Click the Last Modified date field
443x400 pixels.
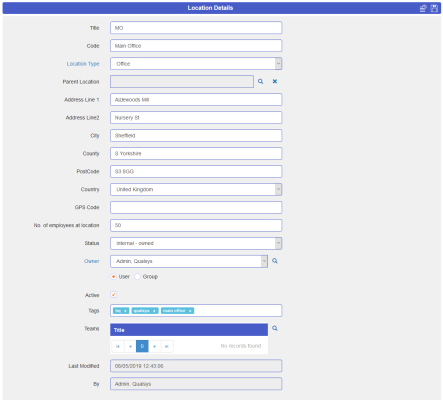(x=196, y=366)
